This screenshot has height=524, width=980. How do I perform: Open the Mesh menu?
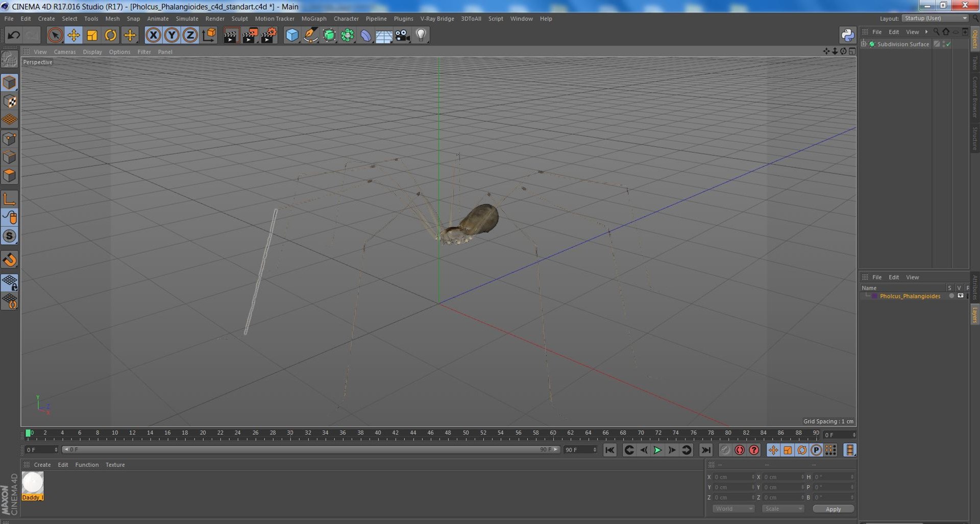point(112,18)
